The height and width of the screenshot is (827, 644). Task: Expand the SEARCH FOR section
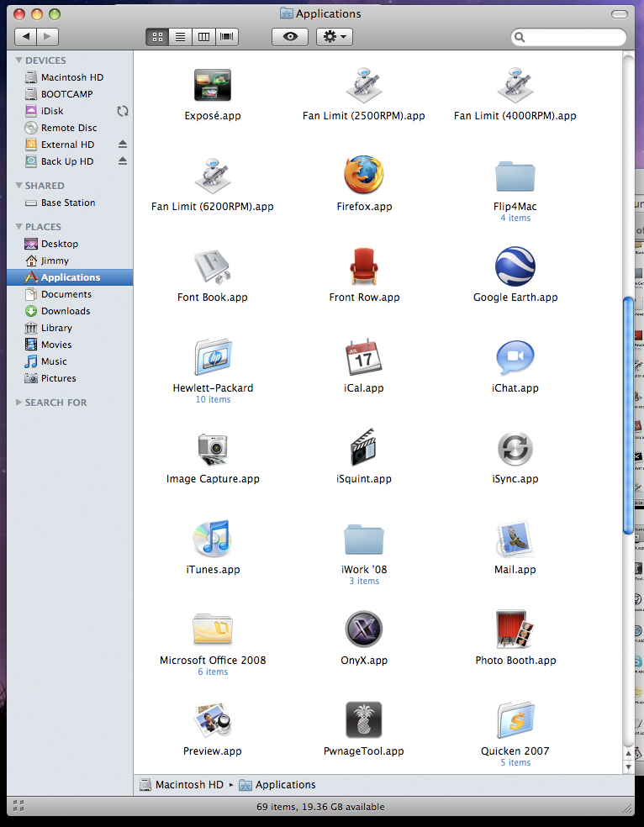pos(19,402)
